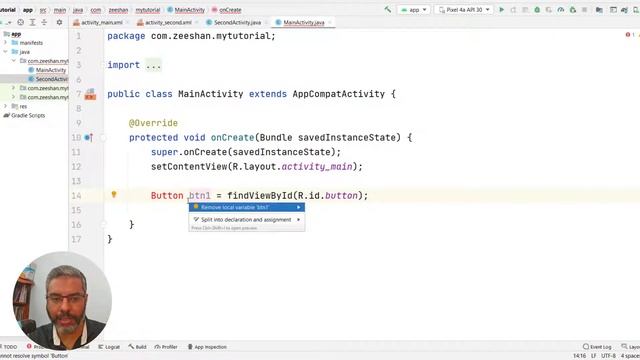Open the Project Structure folder icon
The image size is (640, 360).
(599, 9)
